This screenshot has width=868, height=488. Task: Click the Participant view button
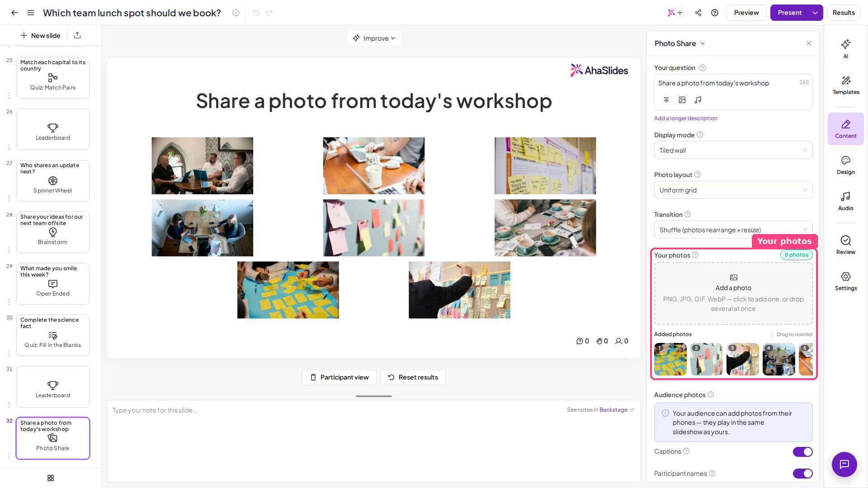(339, 377)
